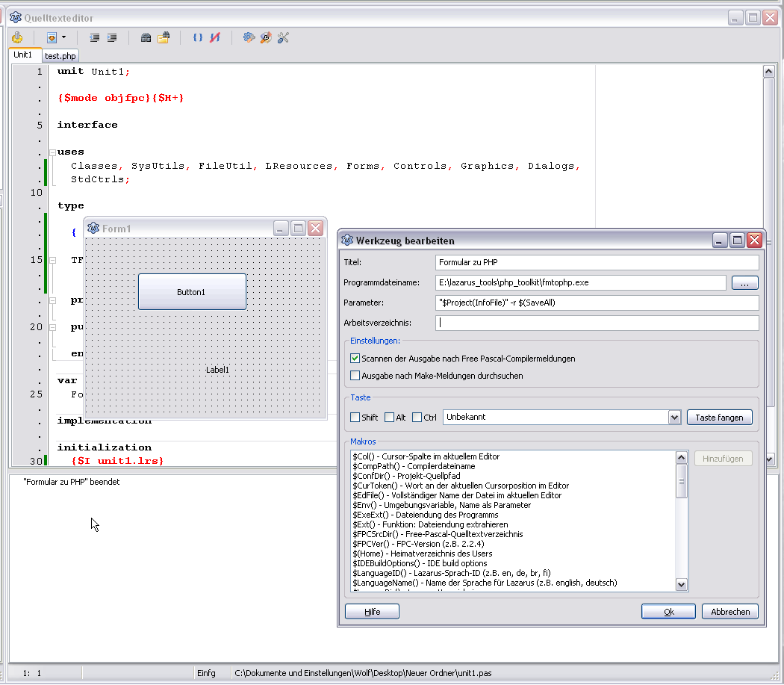Click the blue curly braces icon
This screenshot has height=685, width=784.
tap(198, 37)
